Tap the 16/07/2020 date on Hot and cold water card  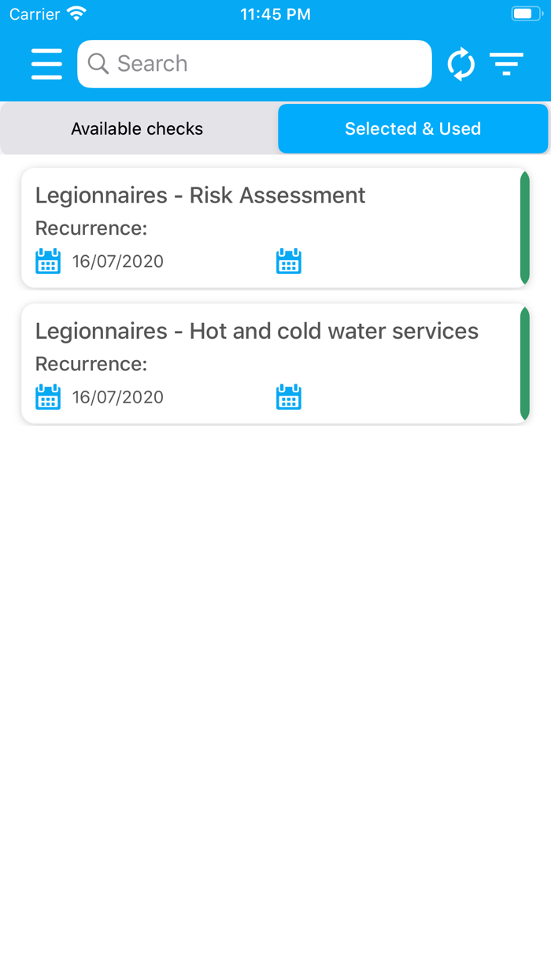[x=118, y=397]
